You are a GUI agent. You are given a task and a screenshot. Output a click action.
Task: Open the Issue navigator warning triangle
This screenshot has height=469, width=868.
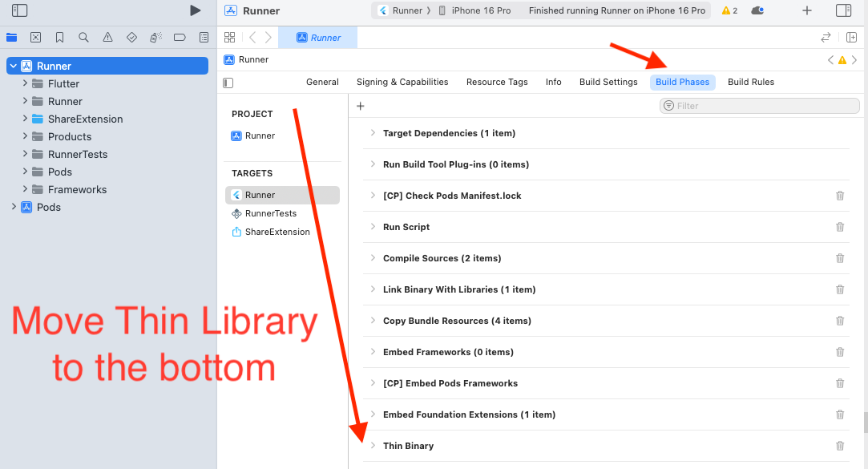click(x=108, y=37)
